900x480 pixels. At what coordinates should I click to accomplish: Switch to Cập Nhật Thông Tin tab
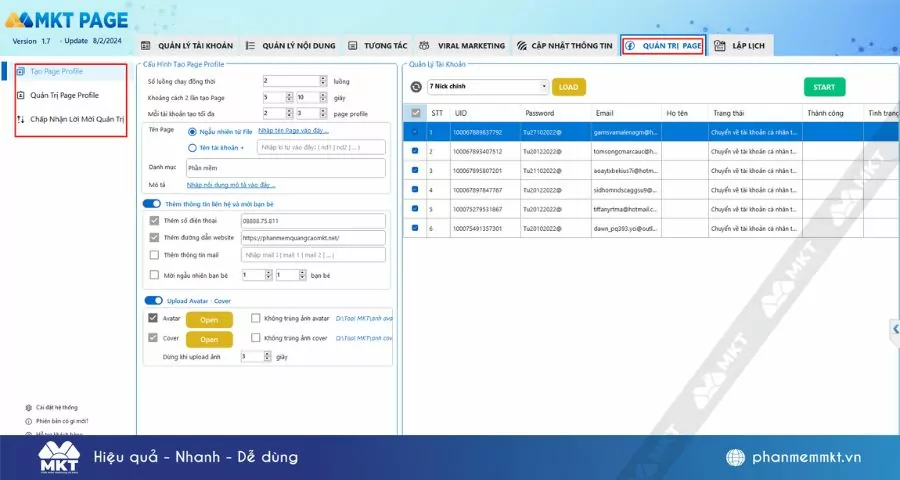click(565, 45)
